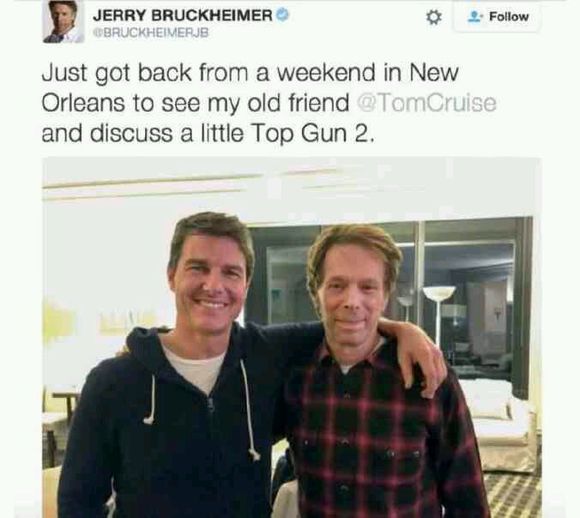The height and width of the screenshot is (518, 580).
Task: Open the gear settings icon on the tweet
Action: pyautogui.click(x=434, y=17)
